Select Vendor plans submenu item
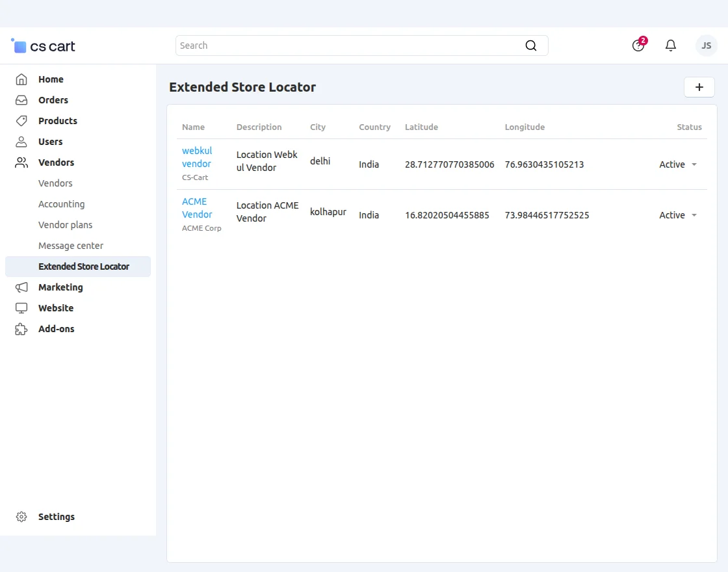The image size is (728, 572). pyautogui.click(x=65, y=225)
